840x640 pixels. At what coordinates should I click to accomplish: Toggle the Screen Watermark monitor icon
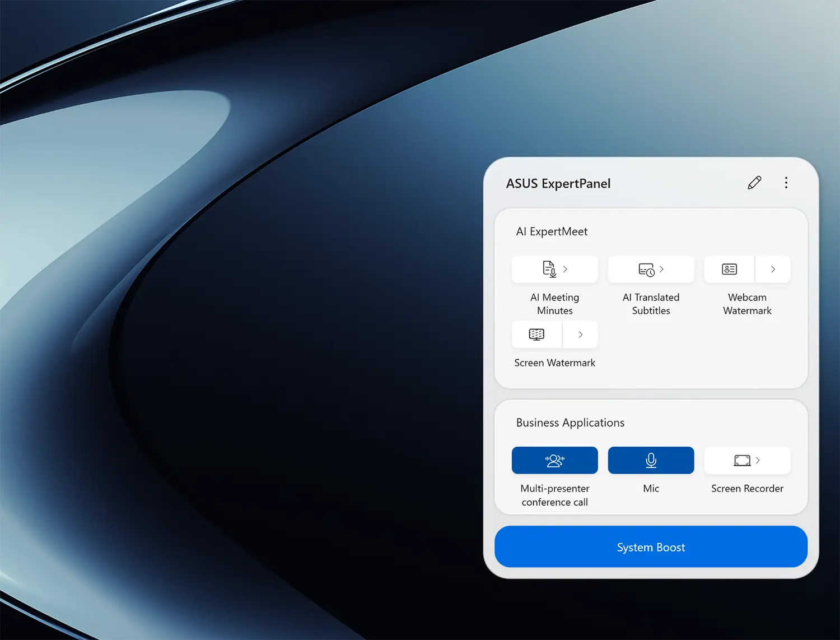click(536, 335)
